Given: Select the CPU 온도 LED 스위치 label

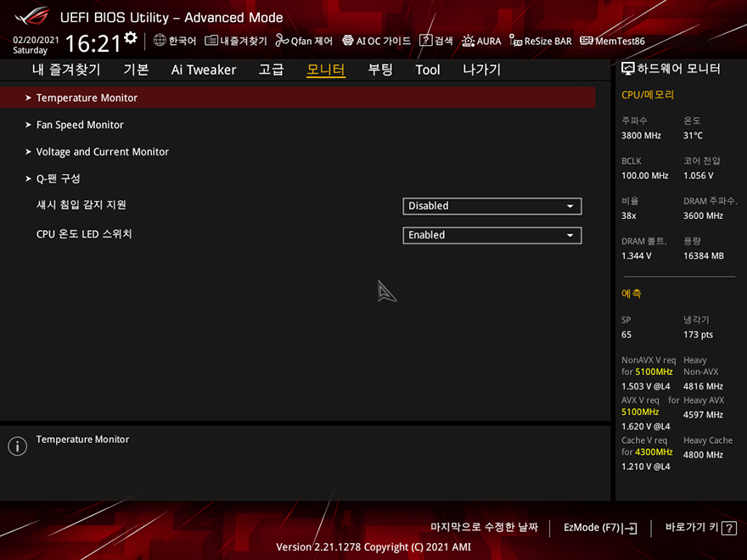Looking at the screenshot, I should (84, 234).
